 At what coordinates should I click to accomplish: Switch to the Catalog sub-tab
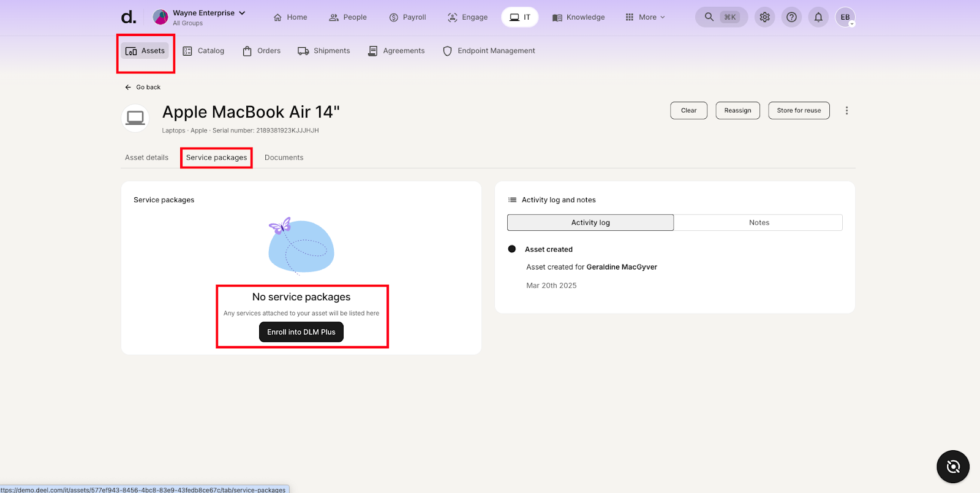click(x=204, y=51)
